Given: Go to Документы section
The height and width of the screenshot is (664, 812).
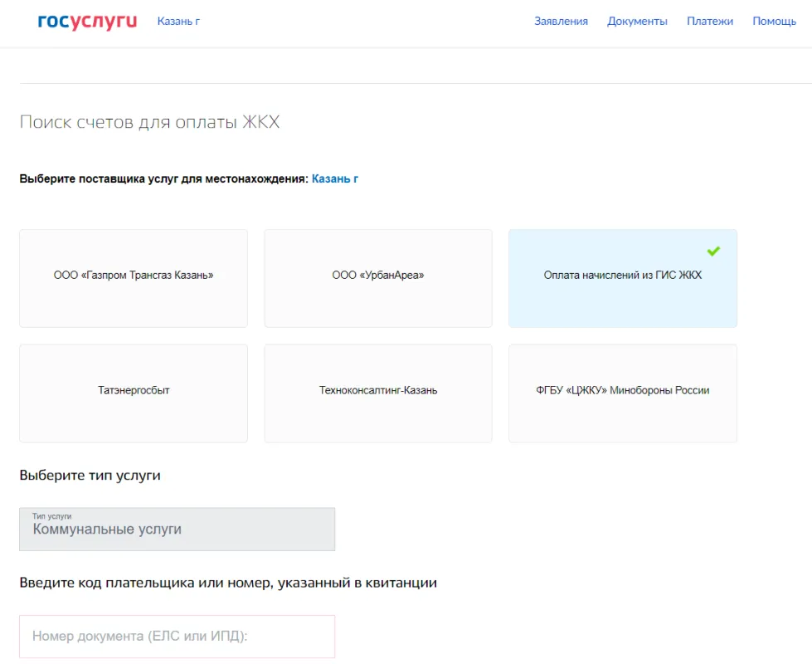Looking at the screenshot, I should 637,22.
